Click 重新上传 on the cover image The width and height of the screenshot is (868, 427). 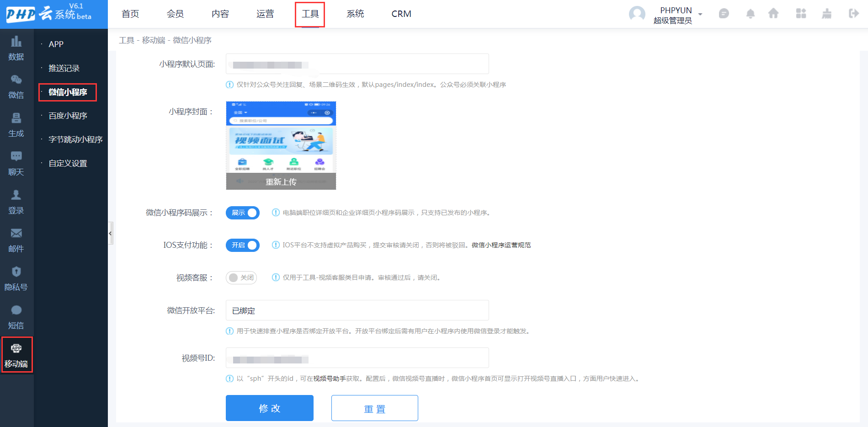point(281,181)
